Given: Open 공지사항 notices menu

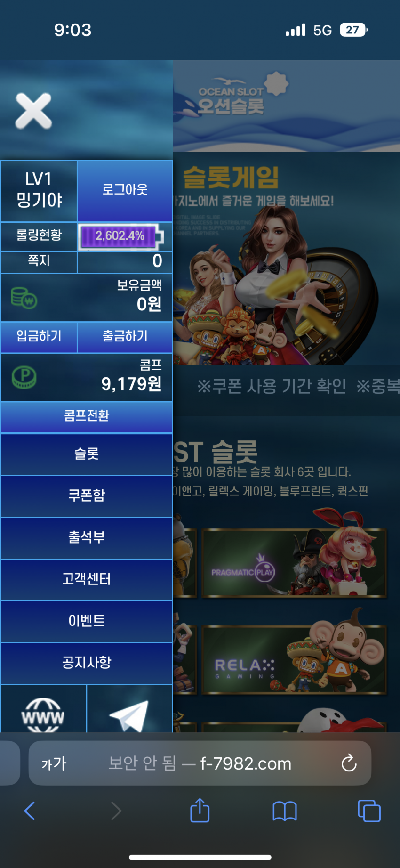Looking at the screenshot, I should pos(87,663).
